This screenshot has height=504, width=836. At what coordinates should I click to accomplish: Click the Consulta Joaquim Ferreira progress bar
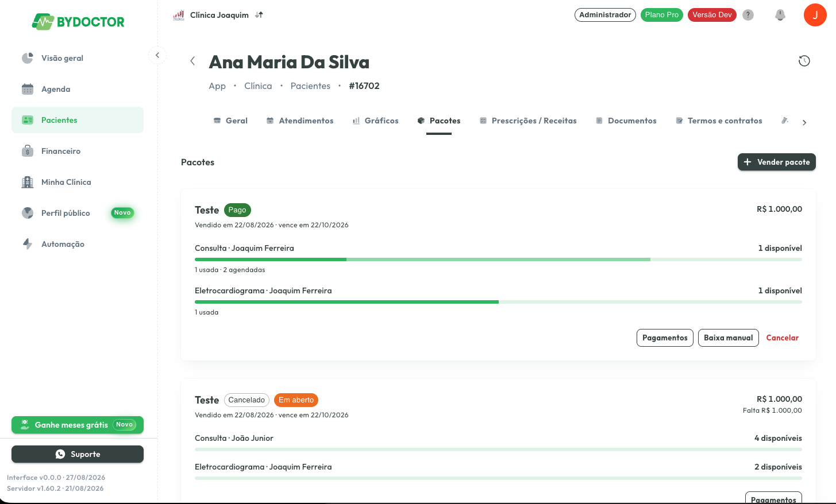(498, 259)
